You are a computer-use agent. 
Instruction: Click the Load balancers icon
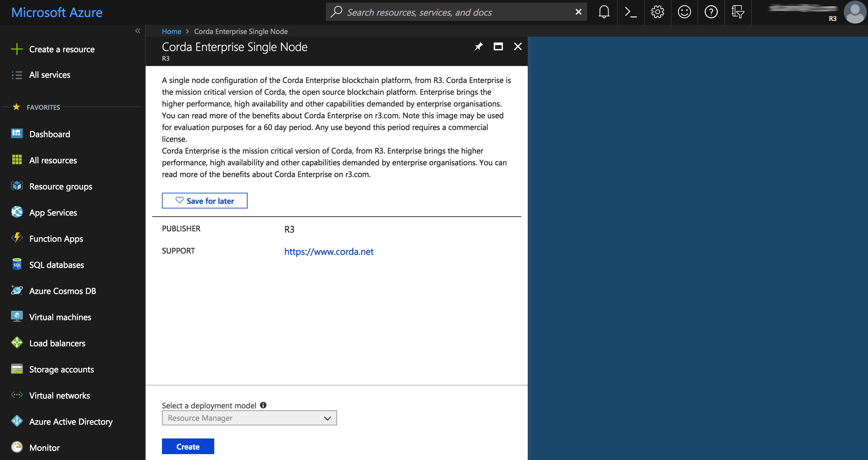[x=17, y=342]
